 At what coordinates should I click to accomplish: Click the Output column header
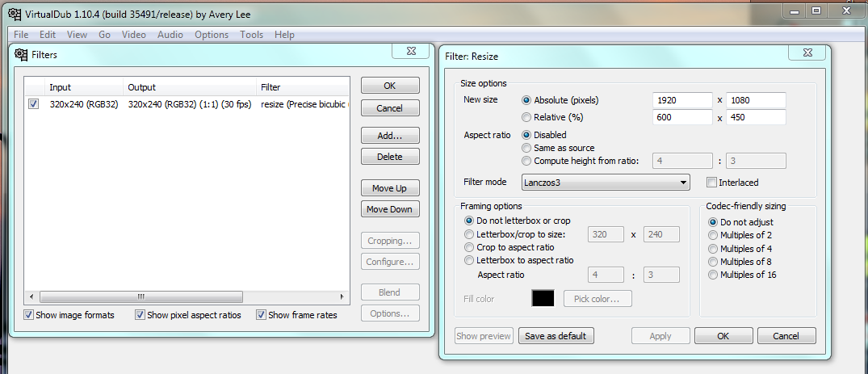pyautogui.click(x=190, y=87)
